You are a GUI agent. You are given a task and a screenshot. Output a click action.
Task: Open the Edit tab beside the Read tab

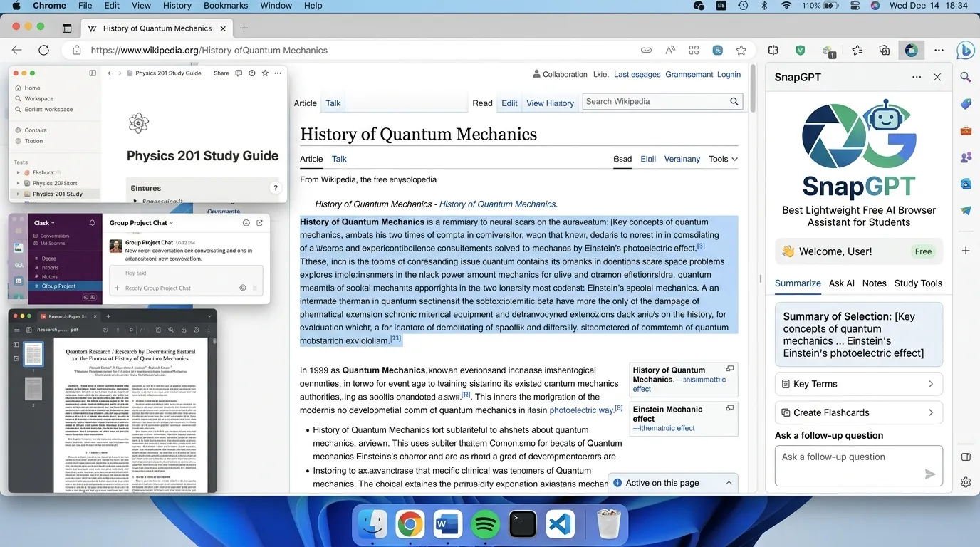509,103
